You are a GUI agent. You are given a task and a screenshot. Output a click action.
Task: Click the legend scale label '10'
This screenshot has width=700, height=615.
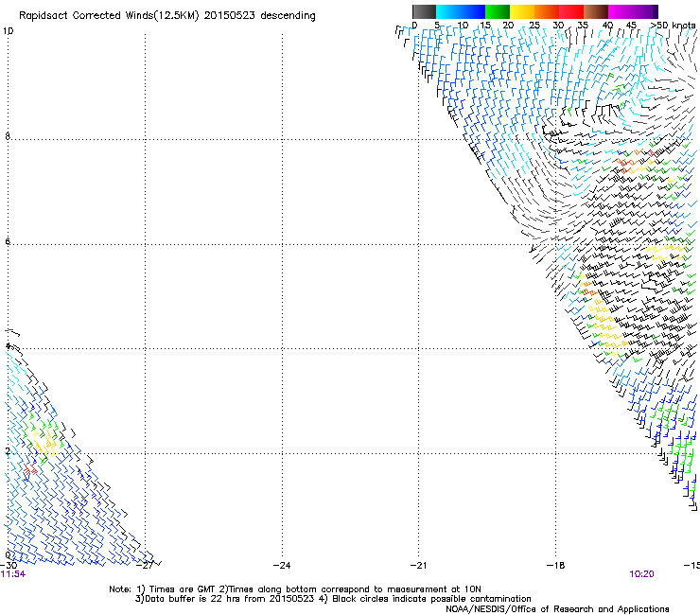click(x=463, y=25)
